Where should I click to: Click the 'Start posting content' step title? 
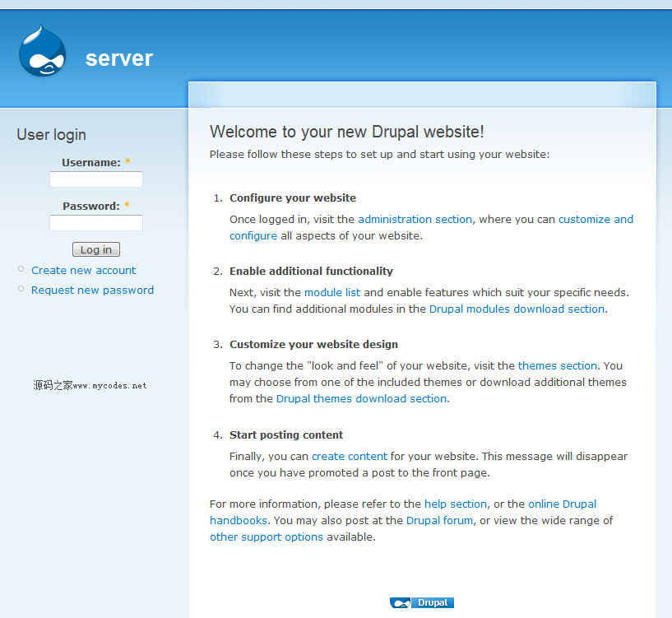point(286,434)
